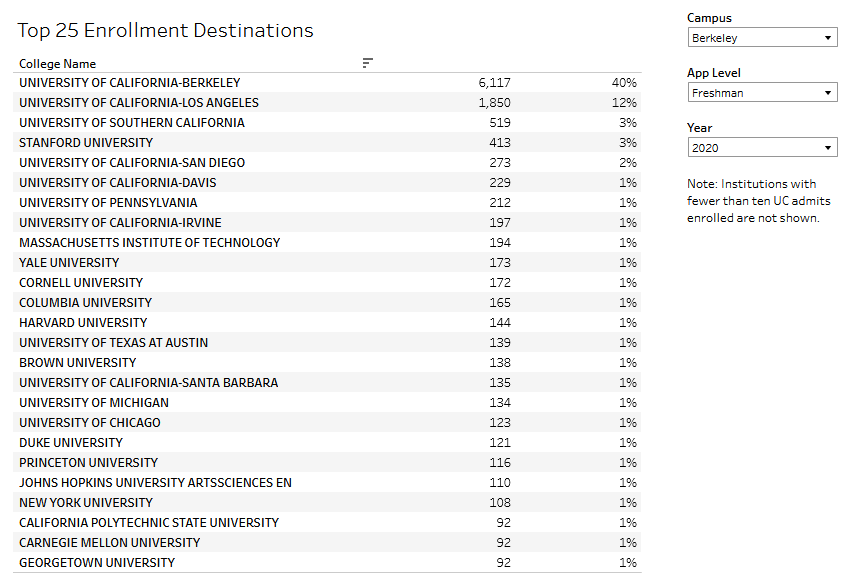The image size is (868, 578).
Task: Click the Princeton University label
Action: (x=88, y=463)
